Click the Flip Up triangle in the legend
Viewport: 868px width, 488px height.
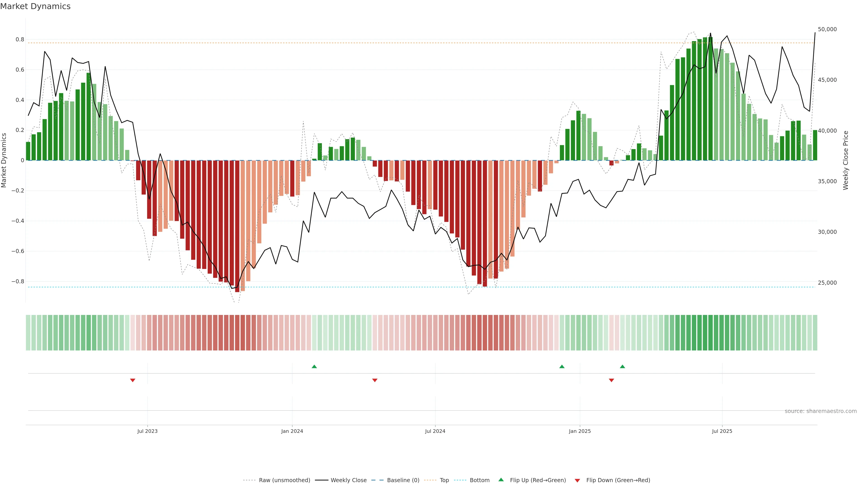501,480
